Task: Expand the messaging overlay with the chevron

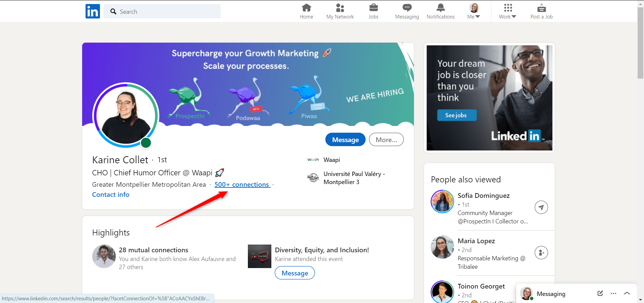Action: (x=627, y=293)
